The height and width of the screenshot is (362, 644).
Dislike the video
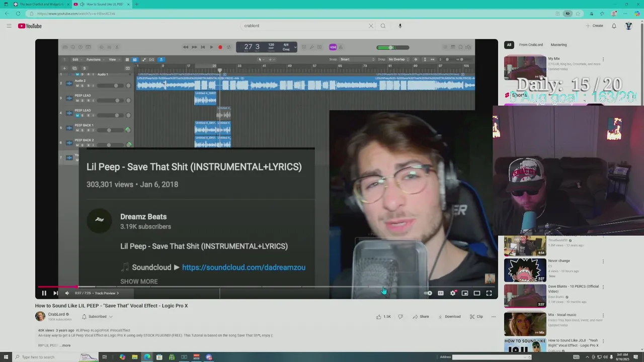coord(400,317)
